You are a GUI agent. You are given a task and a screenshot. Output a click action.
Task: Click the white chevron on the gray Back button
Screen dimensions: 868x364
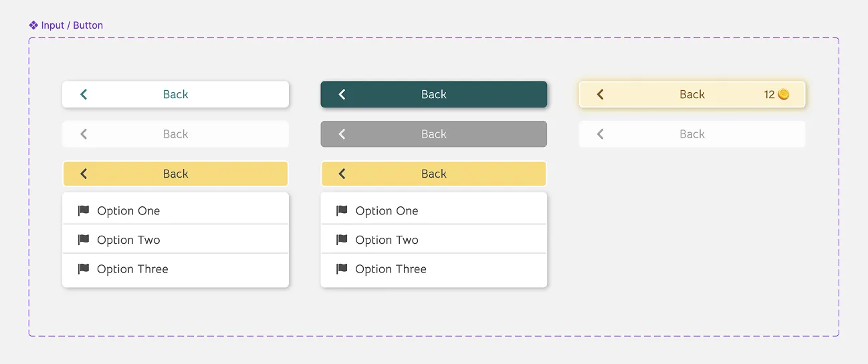point(342,134)
